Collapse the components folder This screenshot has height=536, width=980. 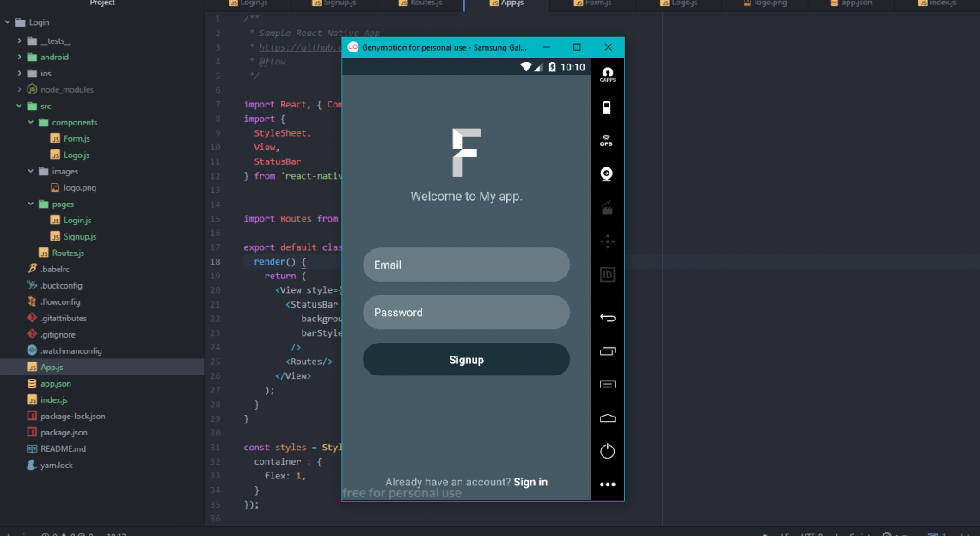31,123
